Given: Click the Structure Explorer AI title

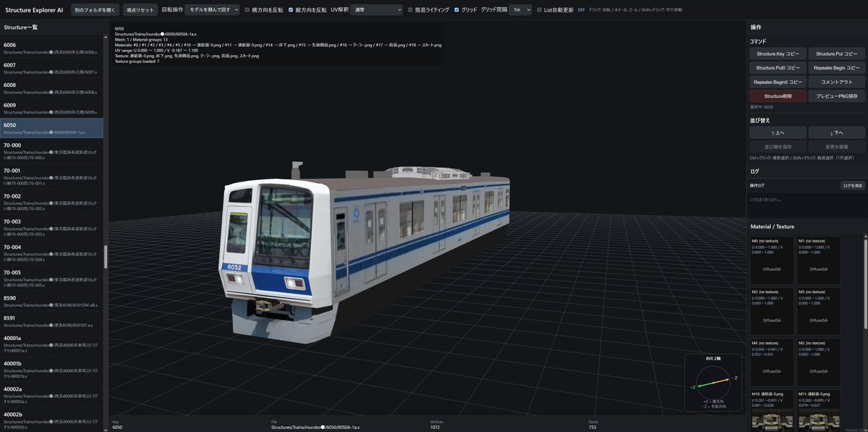Looking at the screenshot, I should click(x=34, y=10).
